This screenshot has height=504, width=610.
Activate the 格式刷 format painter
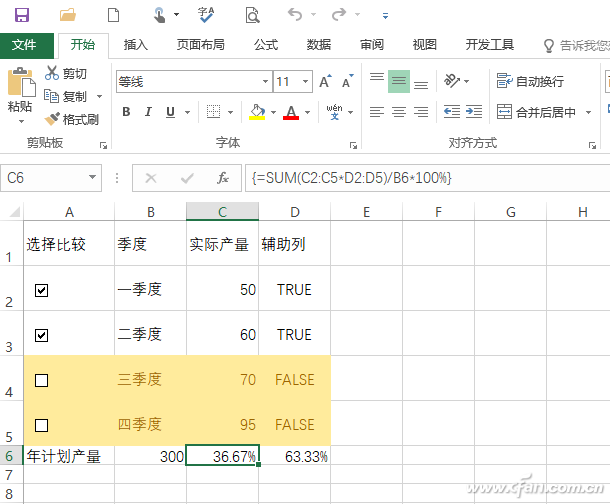[72, 119]
